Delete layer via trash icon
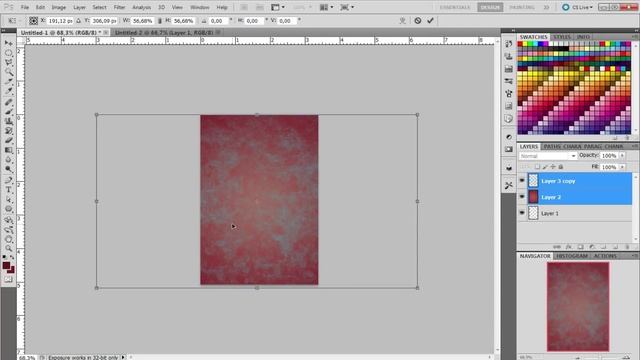This screenshot has width=640, height=360. [627, 247]
